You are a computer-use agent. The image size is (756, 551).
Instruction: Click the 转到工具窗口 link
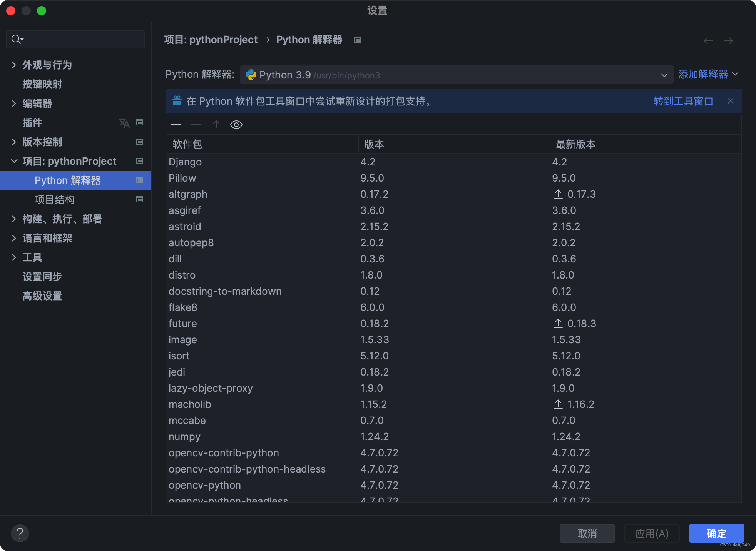point(683,101)
